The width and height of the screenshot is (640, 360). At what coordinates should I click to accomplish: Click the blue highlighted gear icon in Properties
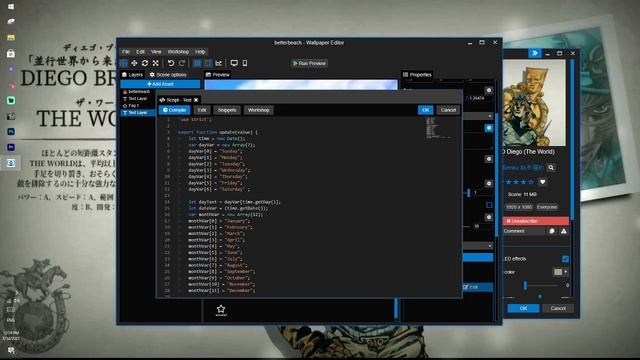[x=489, y=128]
